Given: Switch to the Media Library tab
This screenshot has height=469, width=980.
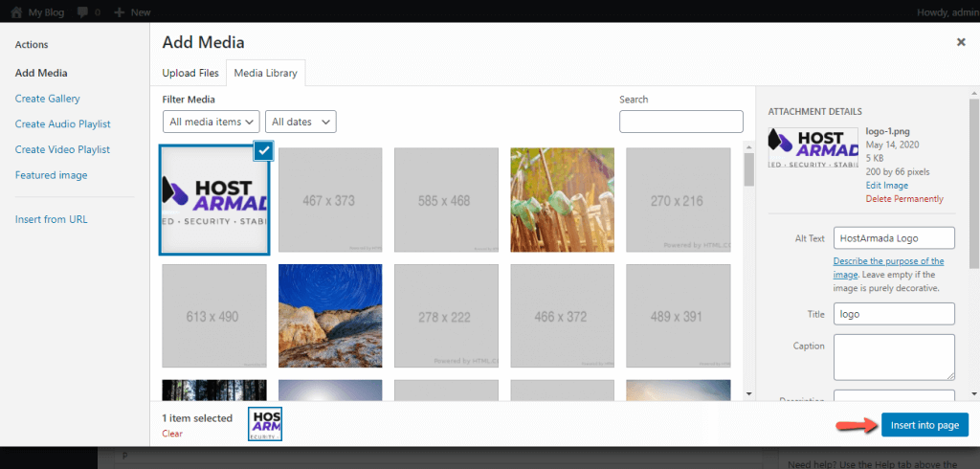Looking at the screenshot, I should pos(266,73).
